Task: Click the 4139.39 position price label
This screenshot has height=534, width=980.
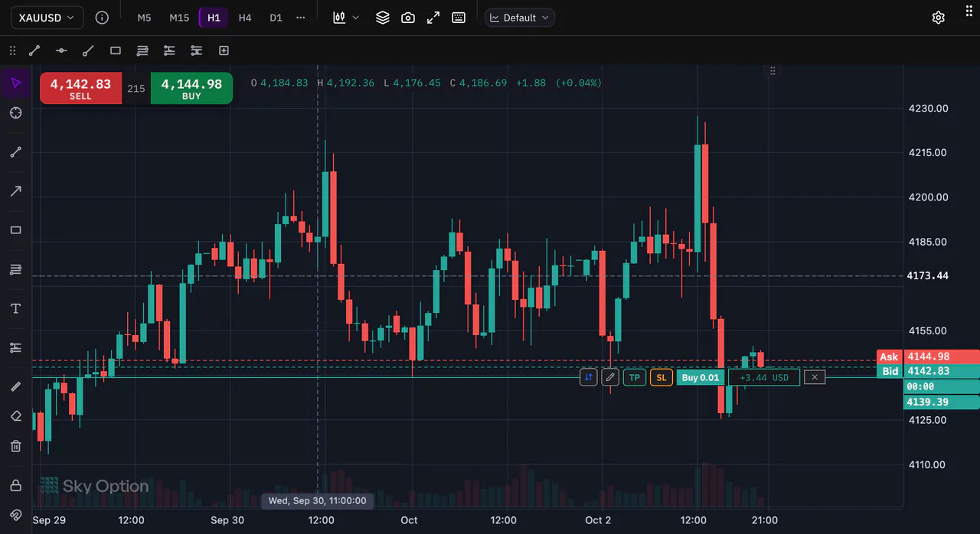Action: coord(942,402)
